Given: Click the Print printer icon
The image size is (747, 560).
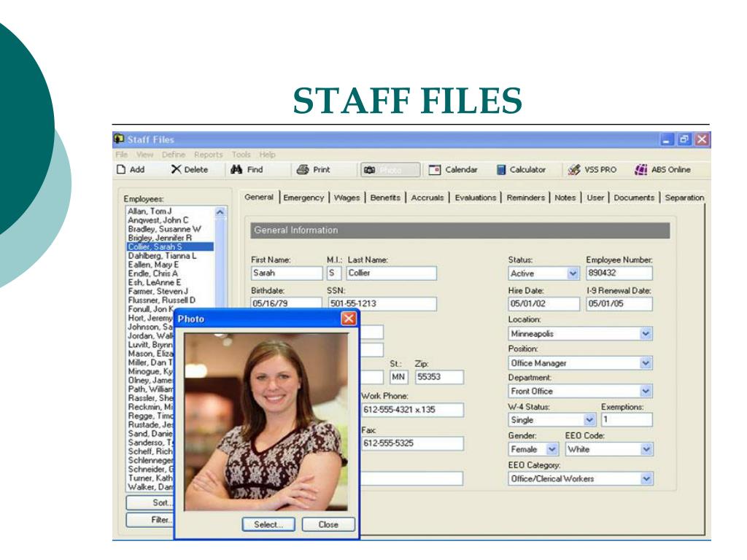Looking at the screenshot, I should (303, 169).
